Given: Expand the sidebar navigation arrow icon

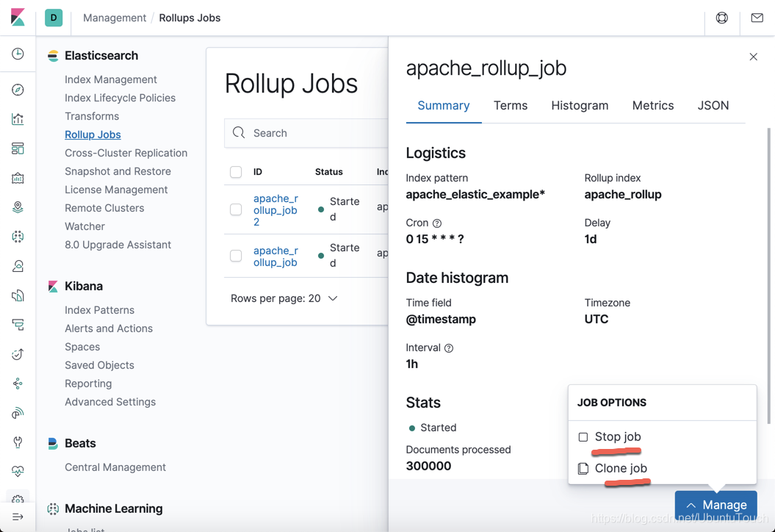Looking at the screenshot, I should 18,517.
